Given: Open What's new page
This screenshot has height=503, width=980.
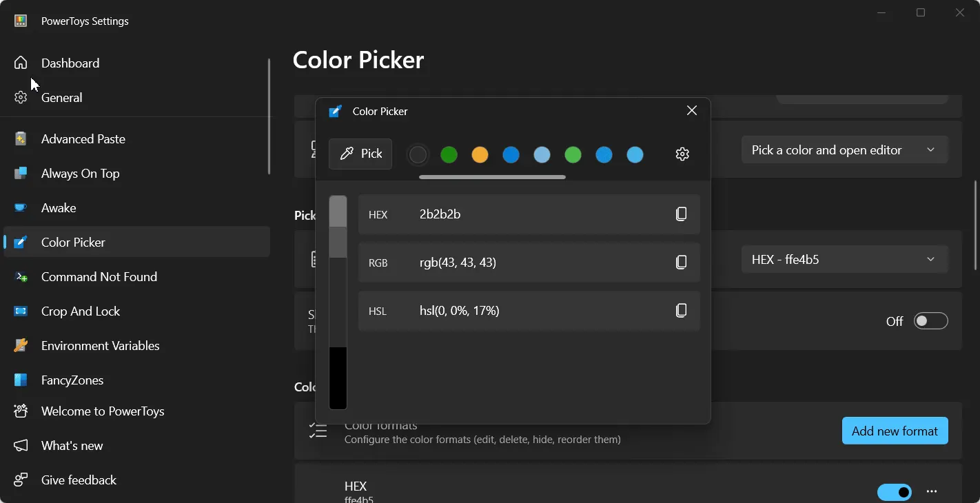Looking at the screenshot, I should pos(136,446).
